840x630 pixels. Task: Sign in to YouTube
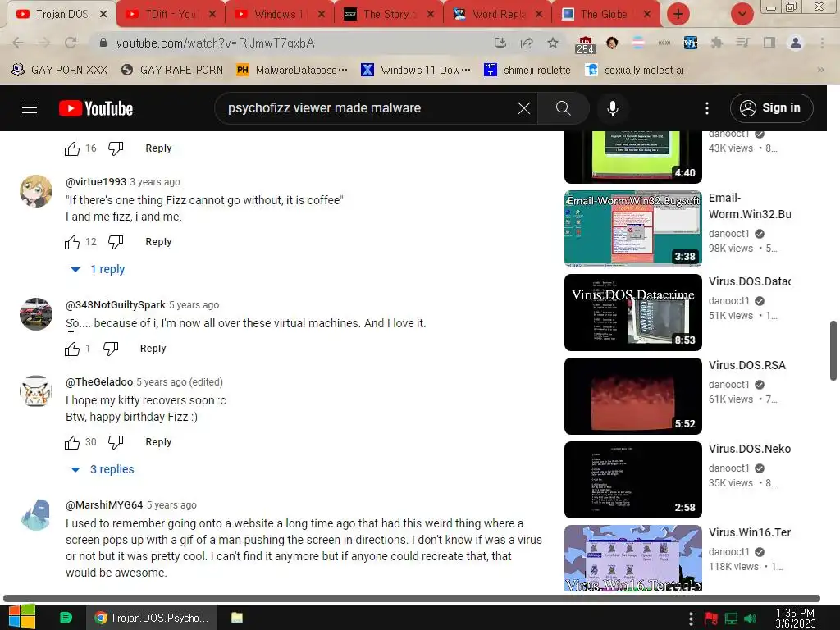point(771,108)
